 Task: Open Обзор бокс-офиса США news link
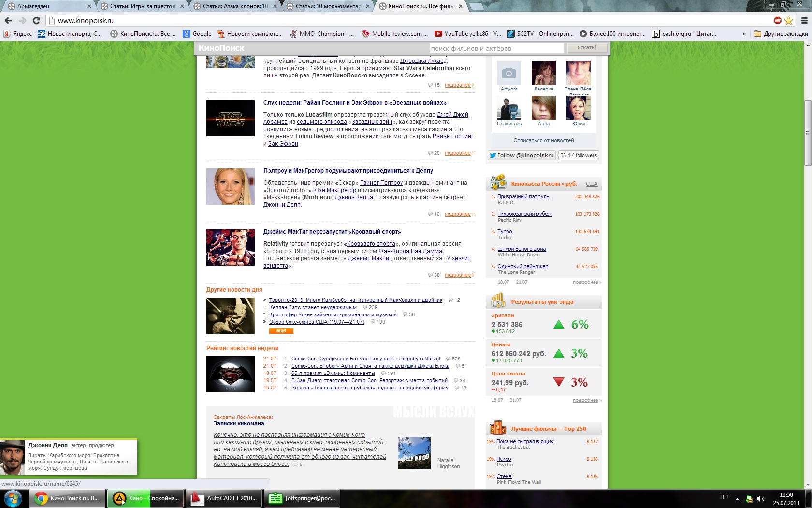pyautogui.click(x=317, y=322)
